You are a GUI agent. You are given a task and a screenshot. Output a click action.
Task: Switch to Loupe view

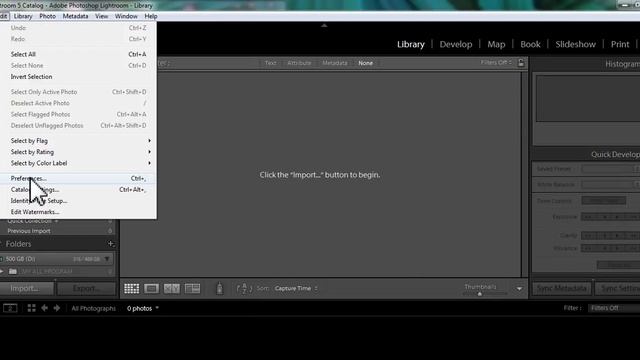pos(151,289)
